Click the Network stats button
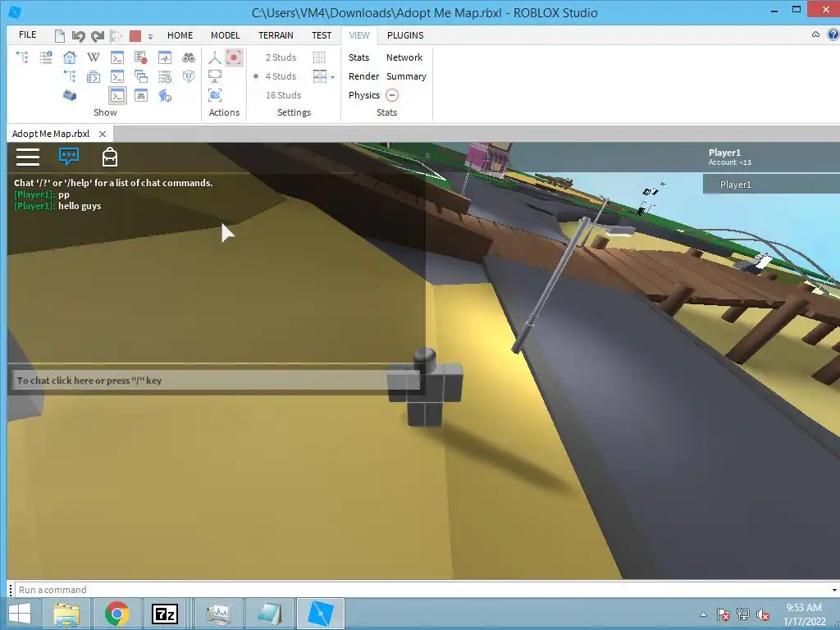Image resolution: width=840 pixels, height=630 pixels. pyautogui.click(x=404, y=57)
